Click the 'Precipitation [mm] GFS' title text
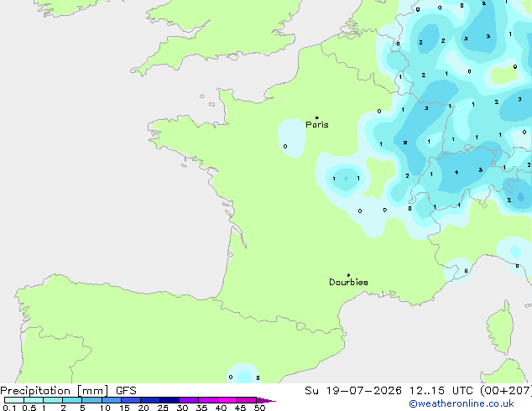The width and height of the screenshot is (532, 411). [68, 391]
